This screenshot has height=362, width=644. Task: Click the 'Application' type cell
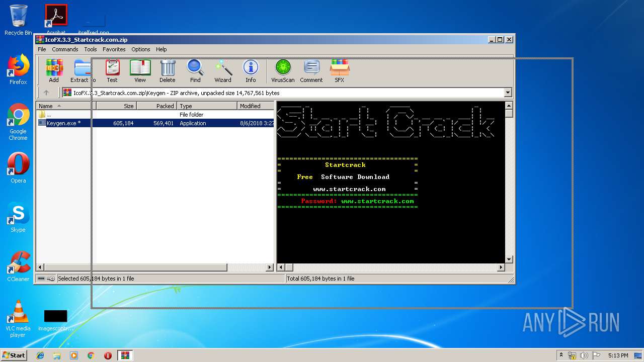(193, 123)
